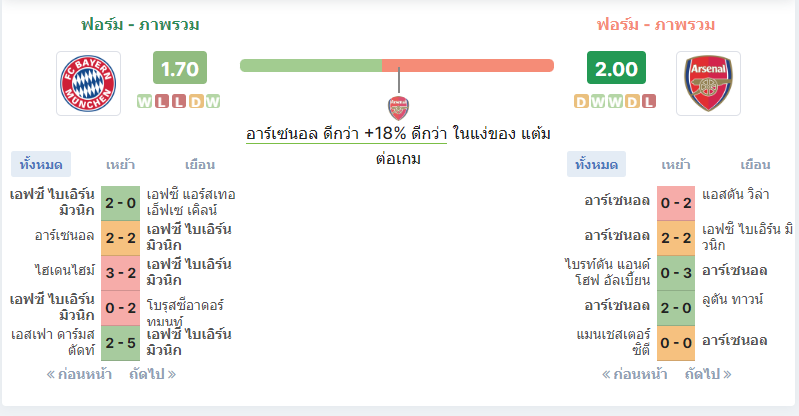Open Heidenheim 3-2 Bayern match score
Screen dimensions: 799x416
(x=121, y=273)
